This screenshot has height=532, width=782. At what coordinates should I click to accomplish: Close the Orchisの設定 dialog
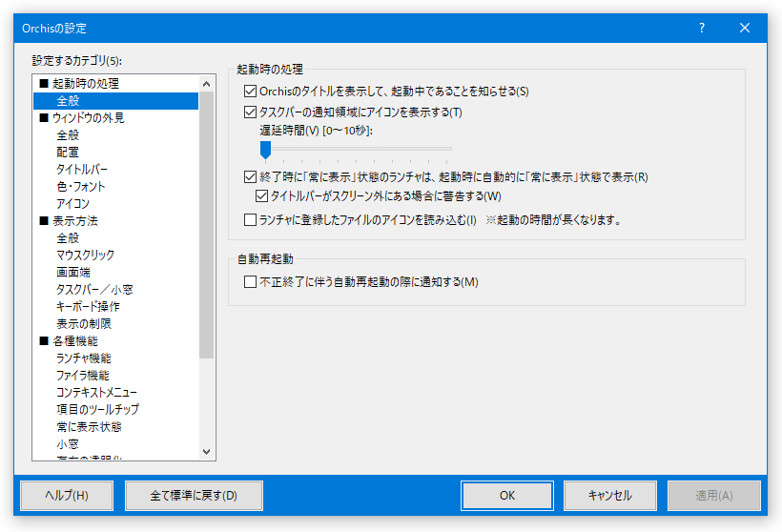pyautogui.click(x=745, y=28)
